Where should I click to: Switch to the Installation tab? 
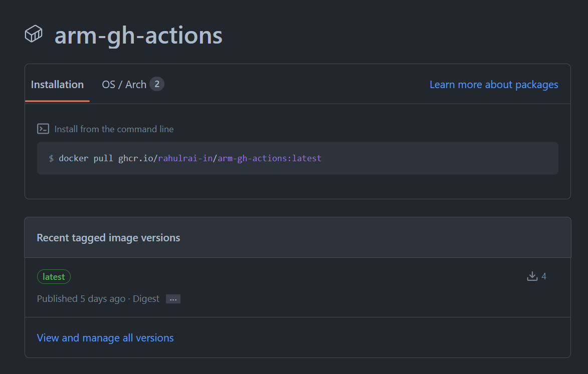57,85
